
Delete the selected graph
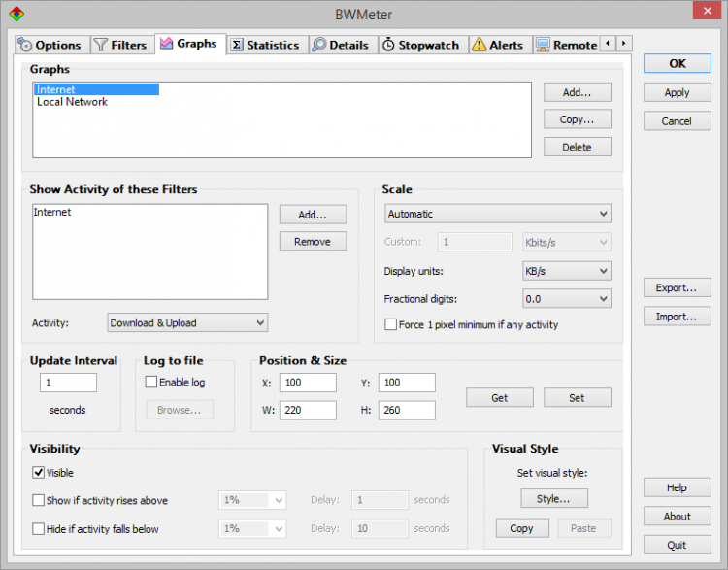pyautogui.click(x=578, y=147)
